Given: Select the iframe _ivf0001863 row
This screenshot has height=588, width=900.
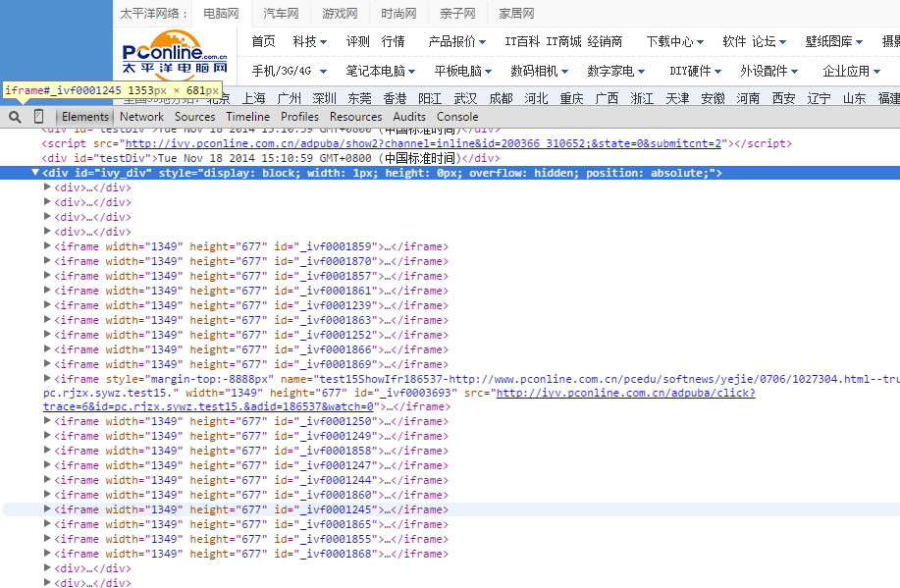Looking at the screenshot, I should coord(251,320).
